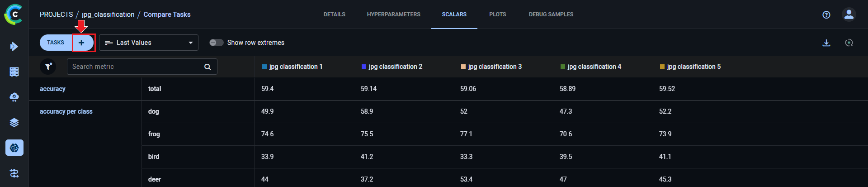The image size is (868, 187).
Task: Open the Last Values dropdown
Action: click(149, 43)
